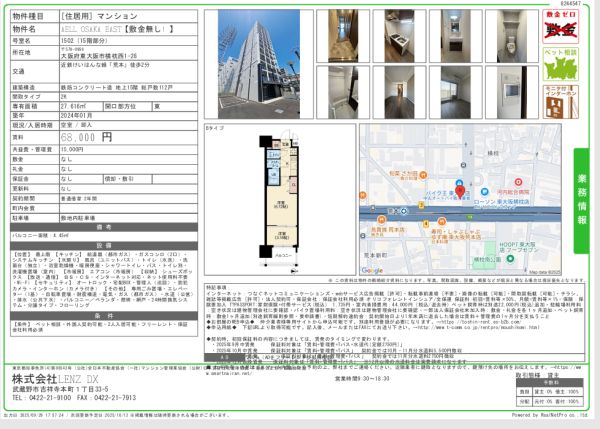
Task: Click the TEL 0422-21-9100 line
Action: [x=42, y=398]
